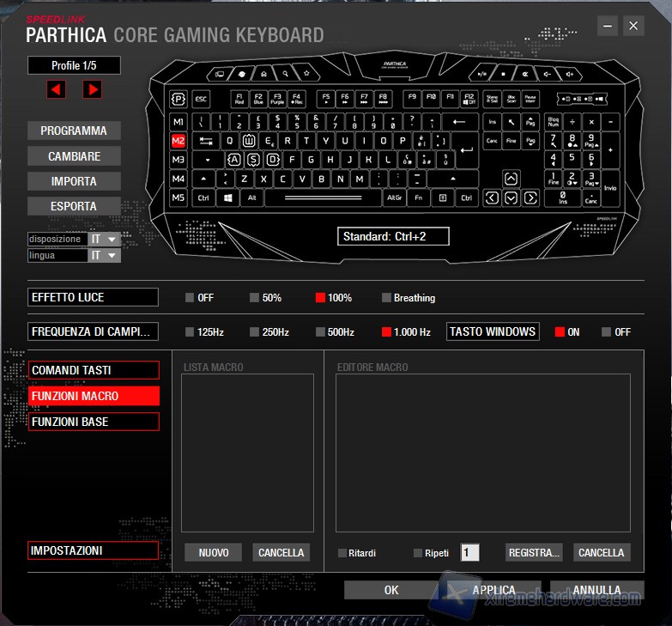
Task: Select the M5 macro key on keyboard
Action: 179,198
